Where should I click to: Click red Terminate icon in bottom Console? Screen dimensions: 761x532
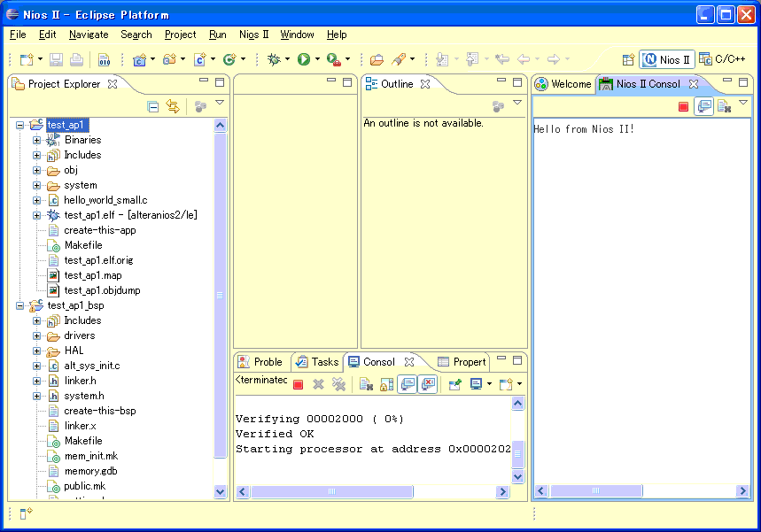[299, 384]
